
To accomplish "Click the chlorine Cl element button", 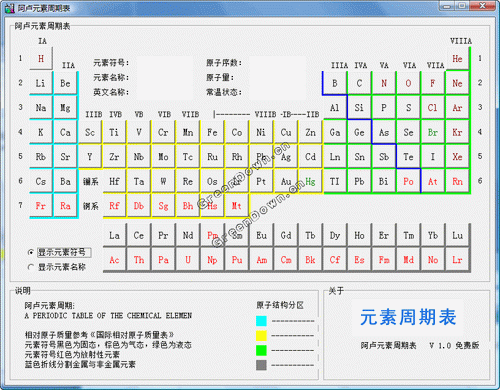I will tap(433, 108).
